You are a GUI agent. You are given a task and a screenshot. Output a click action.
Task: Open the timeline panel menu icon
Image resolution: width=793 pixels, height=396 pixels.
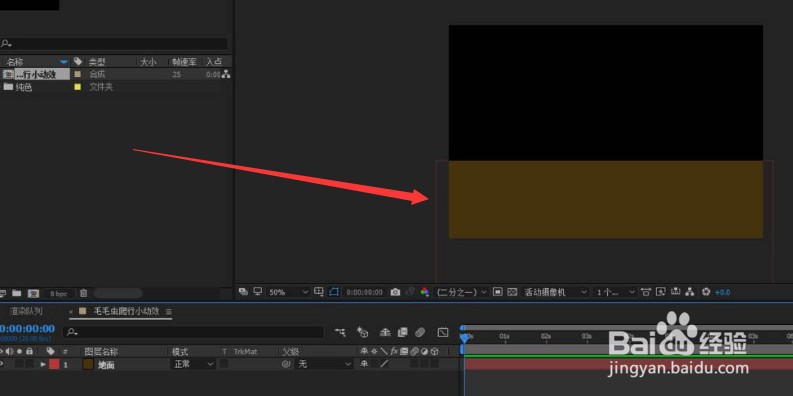coord(169,311)
